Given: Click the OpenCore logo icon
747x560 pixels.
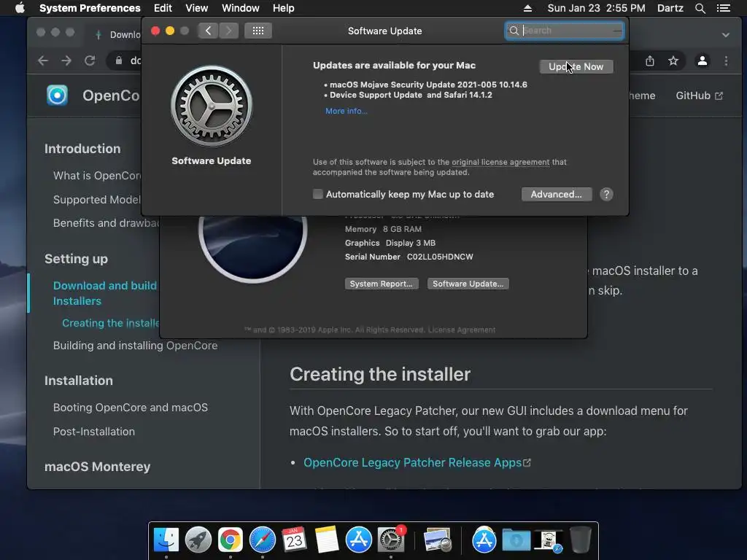Looking at the screenshot, I should point(57,96).
